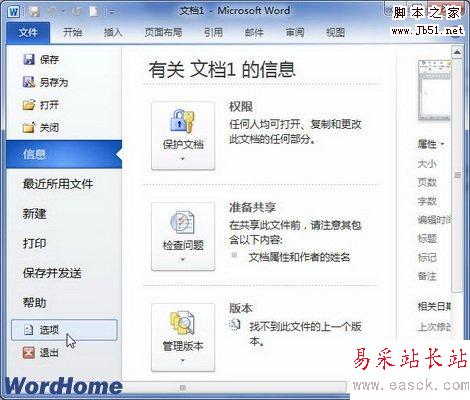Click the document preview thumbnail
This screenshot has height=400, width=470.
pos(434,90)
